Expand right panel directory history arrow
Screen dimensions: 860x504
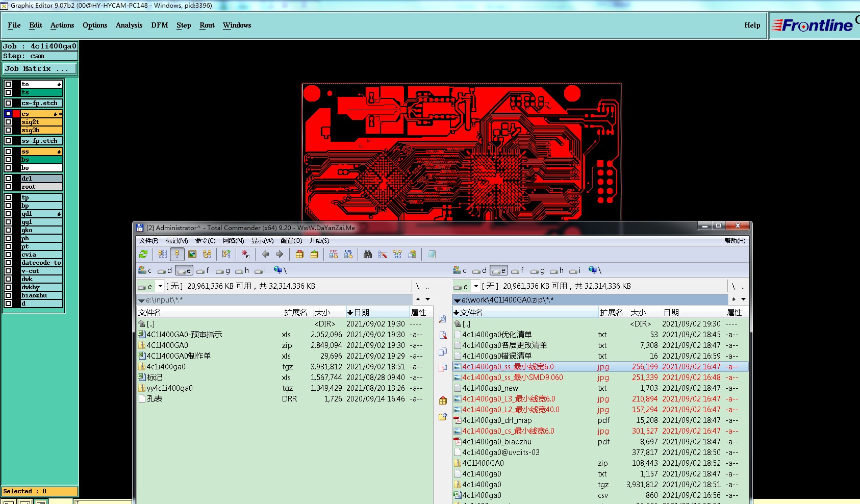click(743, 299)
